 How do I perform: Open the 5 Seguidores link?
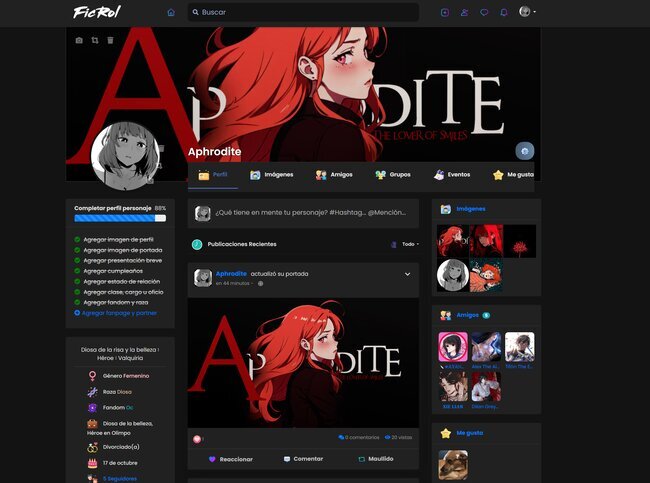120,478
